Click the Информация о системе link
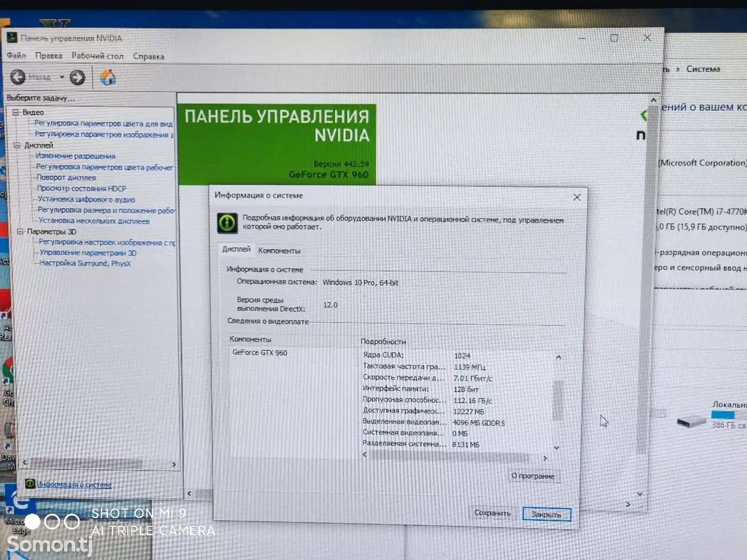Image resolution: width=747 pixels, height=560 pixels. [74, 484]
